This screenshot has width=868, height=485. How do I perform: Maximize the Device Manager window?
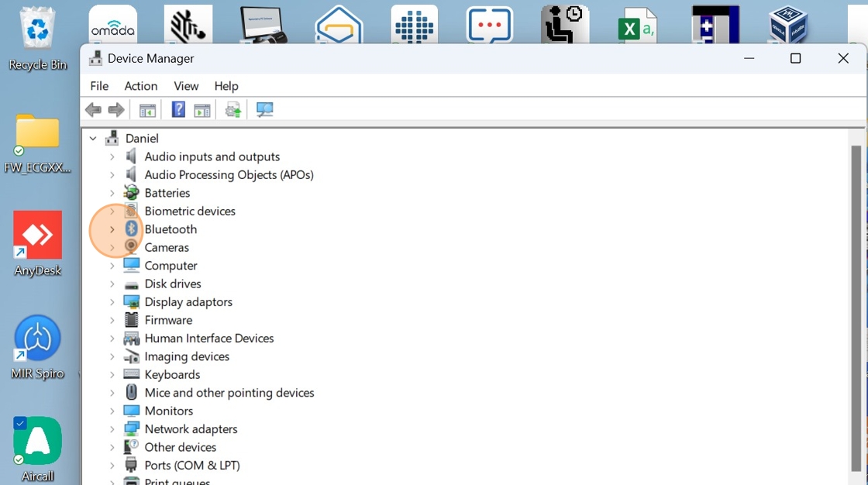tap(795, 58)
